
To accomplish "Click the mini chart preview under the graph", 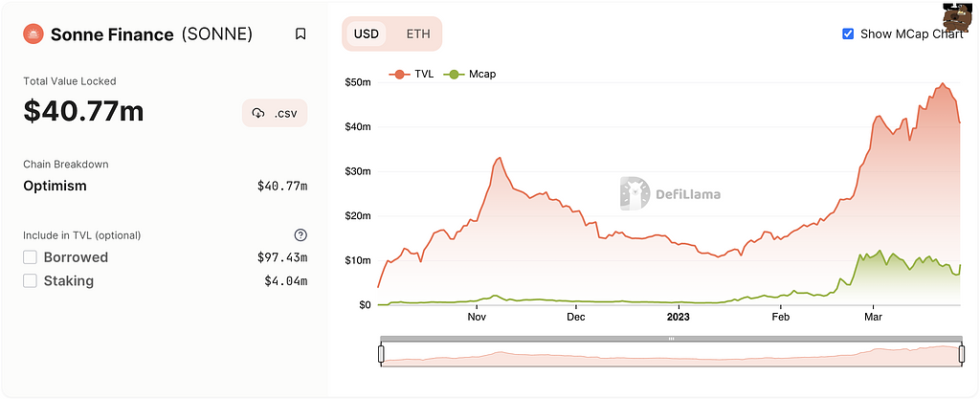I will point(670,356).
